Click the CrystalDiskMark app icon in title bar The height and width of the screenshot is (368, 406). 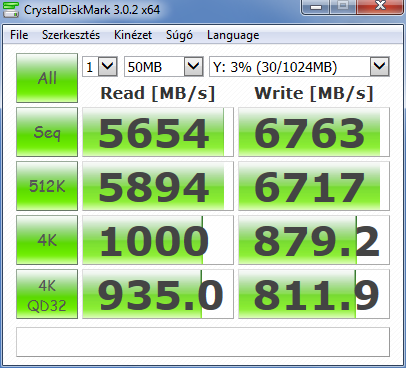click(x=11, y=9)
